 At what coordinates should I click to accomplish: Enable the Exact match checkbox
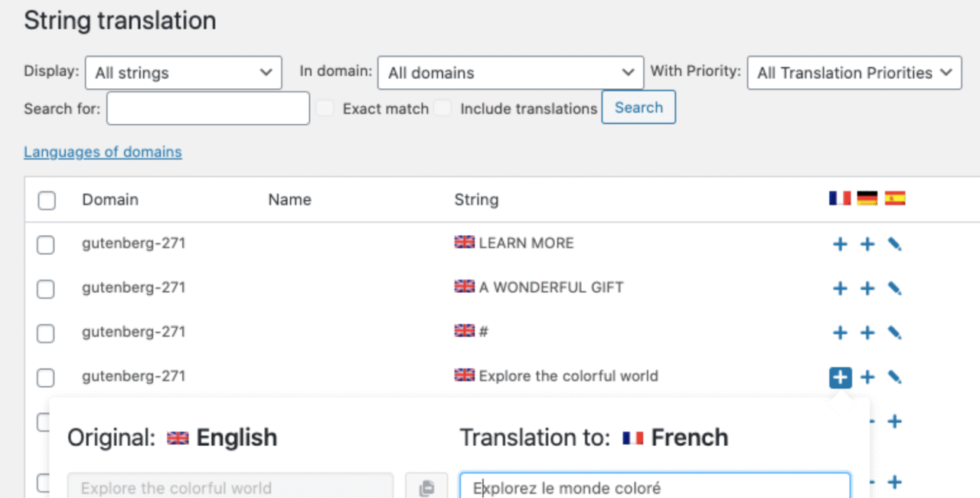(325, 108)
